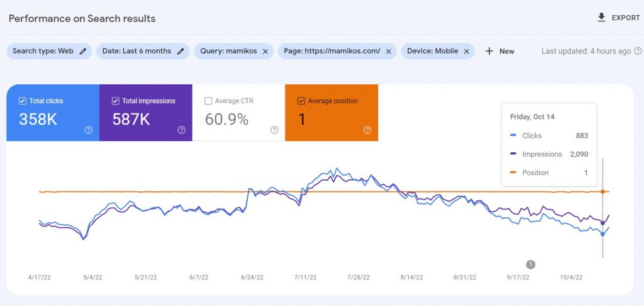Open the Total impressions help icon
Screen dimensions: 644x306
[x=182, y=130]
